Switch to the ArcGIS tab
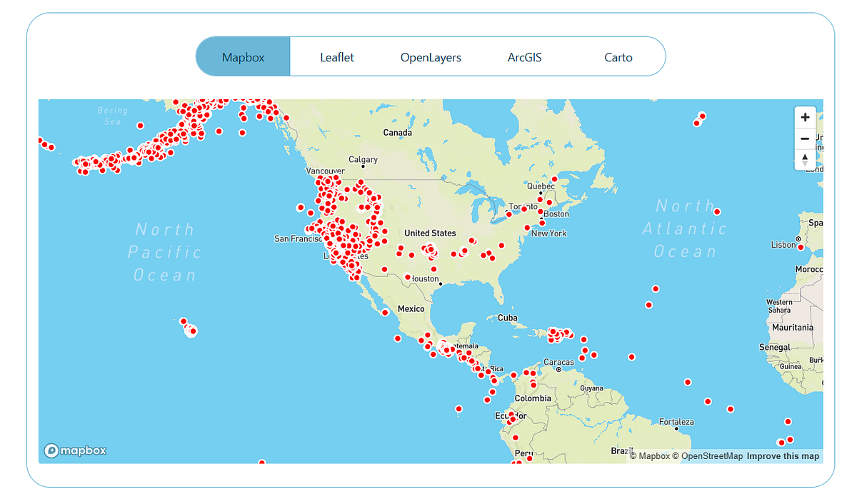The height and width of the screenshot is (504, 857). 526,56
